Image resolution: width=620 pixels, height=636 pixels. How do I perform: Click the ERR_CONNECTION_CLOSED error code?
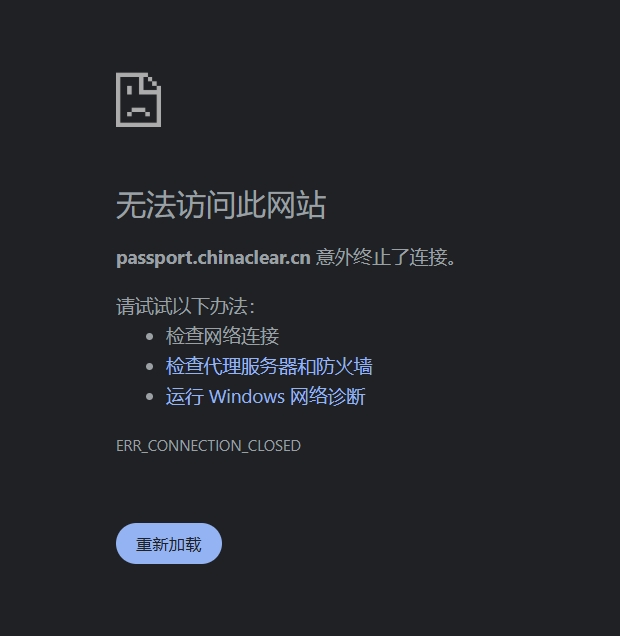208,446
